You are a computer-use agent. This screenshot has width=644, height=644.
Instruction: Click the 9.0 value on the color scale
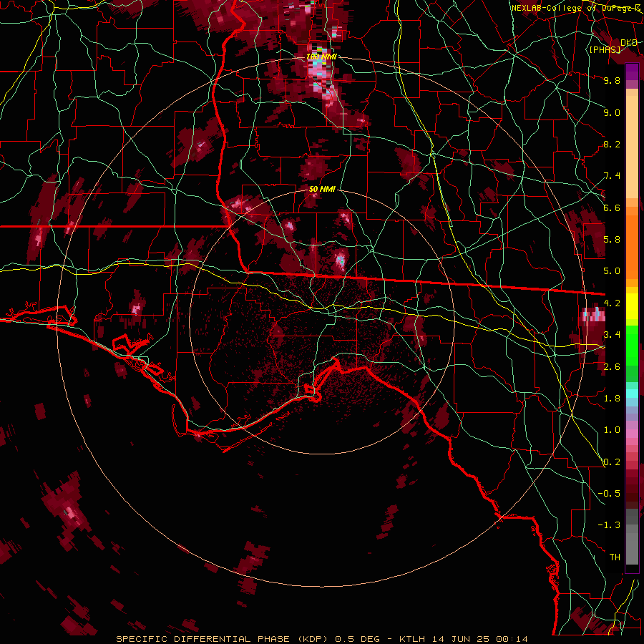pyautogui.click(x=612, y=112)
